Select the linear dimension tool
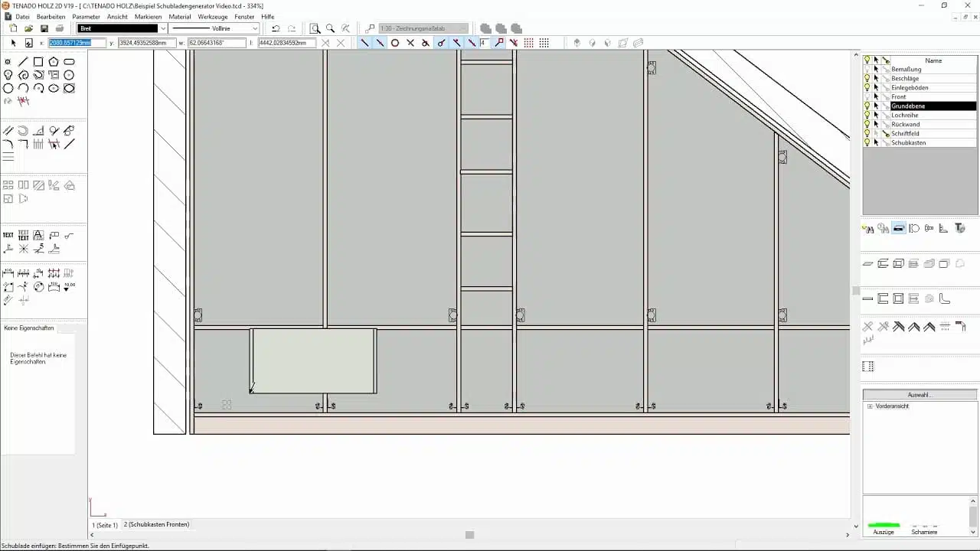 (x=8, y=273)
